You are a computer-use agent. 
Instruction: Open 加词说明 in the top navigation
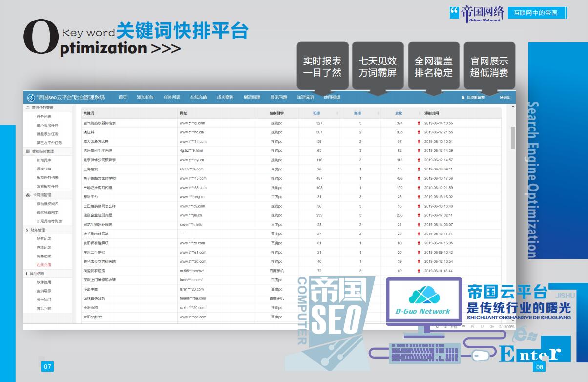pyautogui.click(x=305, y=97)
